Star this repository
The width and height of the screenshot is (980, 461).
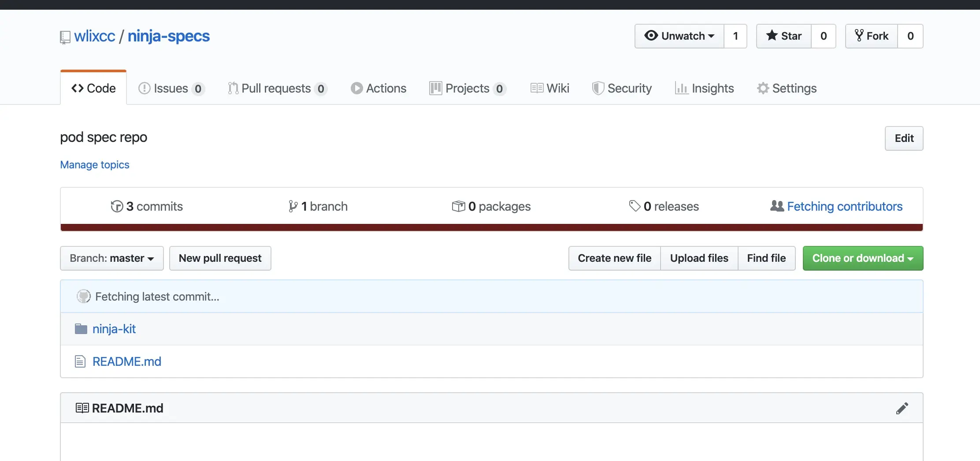(x=784, y=36)
